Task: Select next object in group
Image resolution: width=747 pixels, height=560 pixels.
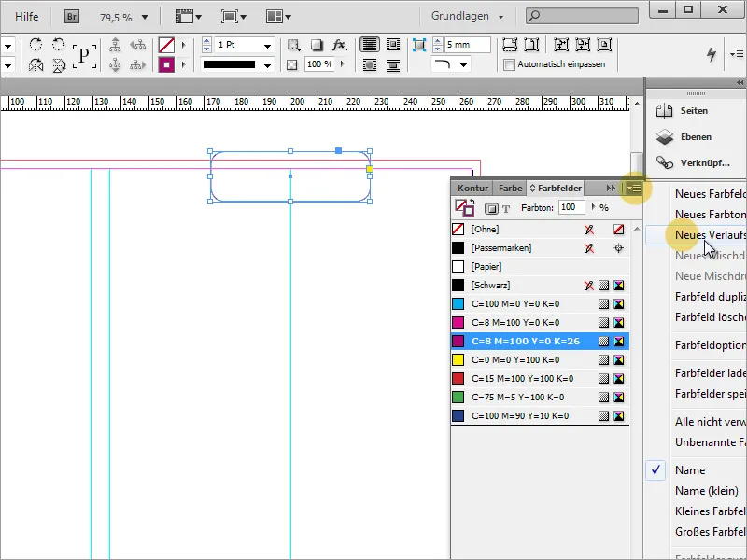Action: [x=138, y=64]
